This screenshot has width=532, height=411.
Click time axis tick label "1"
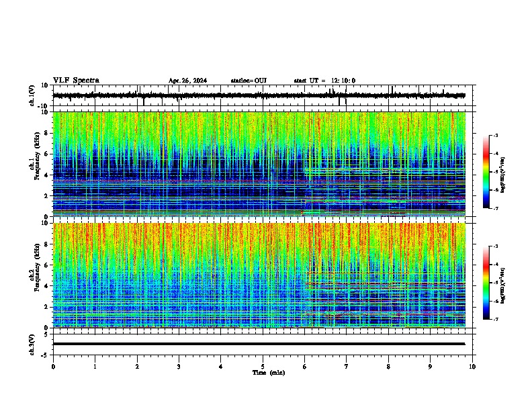(95, 367)
